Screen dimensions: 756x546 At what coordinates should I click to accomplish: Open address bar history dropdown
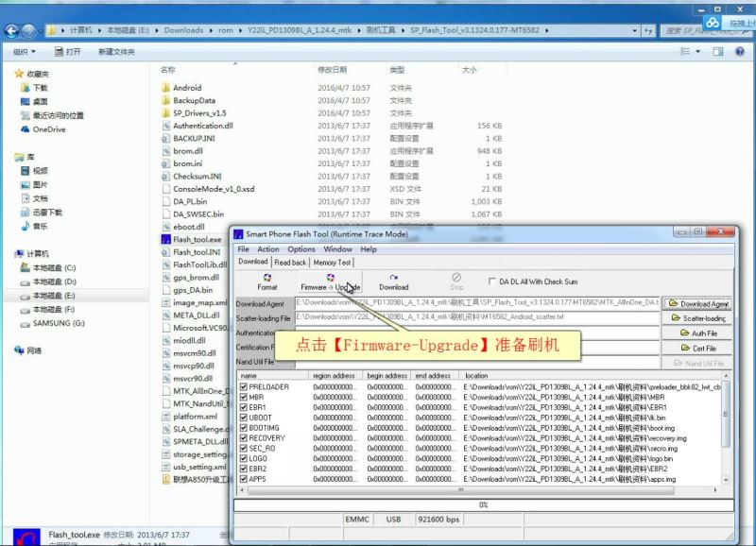coord(634,30)
